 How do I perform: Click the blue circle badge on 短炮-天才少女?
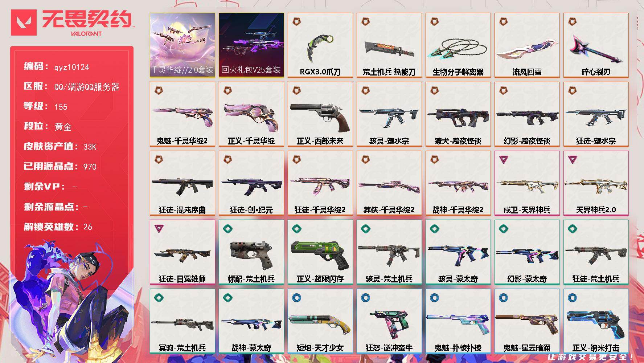pos(297,298)
